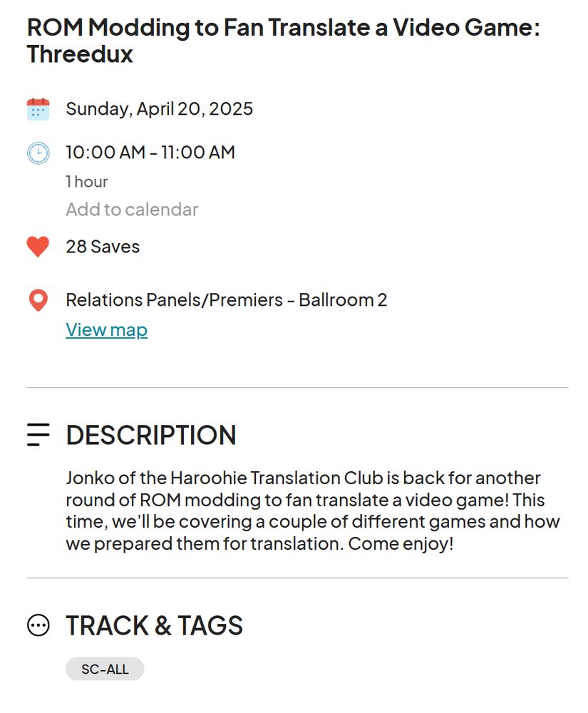Click the red calendar icon
The height and width of the screenshot is (713, 588).
click(x=37, y=108)
